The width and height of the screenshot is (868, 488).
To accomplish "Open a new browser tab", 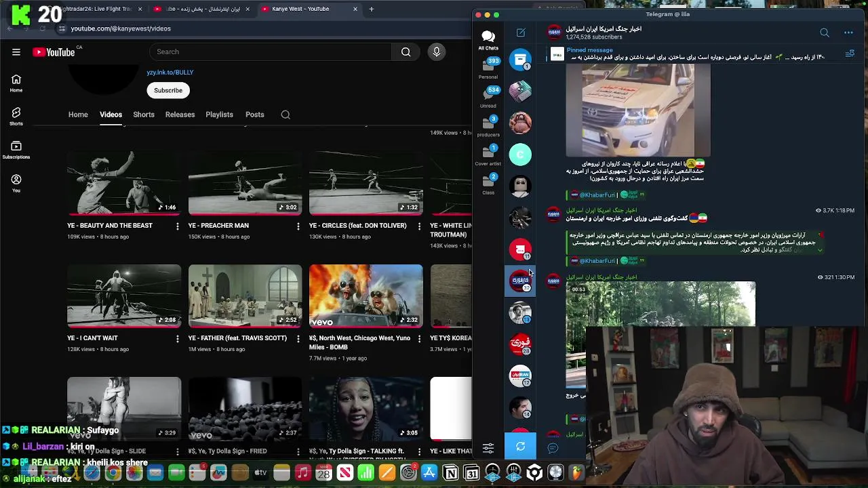I will (371, 9).
